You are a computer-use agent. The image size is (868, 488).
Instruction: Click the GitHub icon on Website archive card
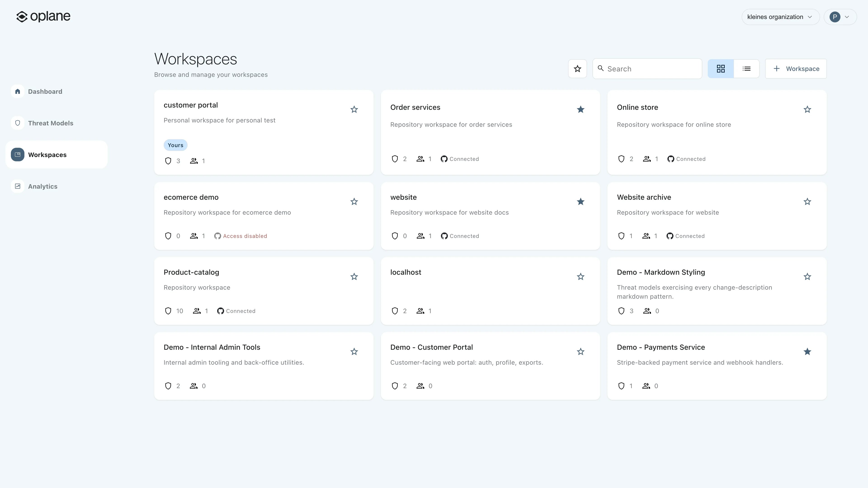[670, 236]
